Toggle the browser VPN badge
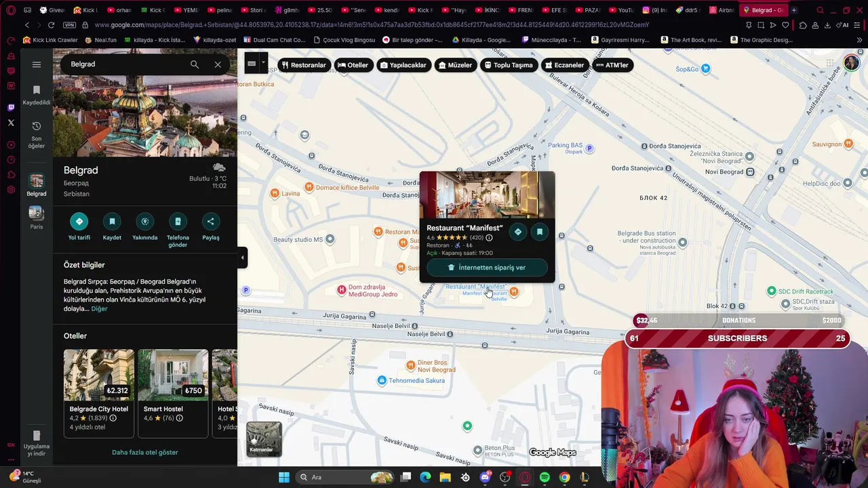 coord(69,25)
